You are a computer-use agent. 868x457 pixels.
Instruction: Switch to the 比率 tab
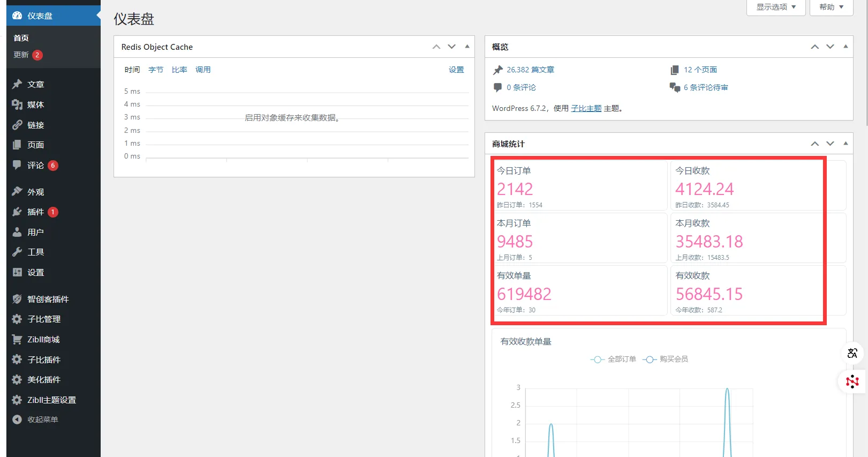179,70
